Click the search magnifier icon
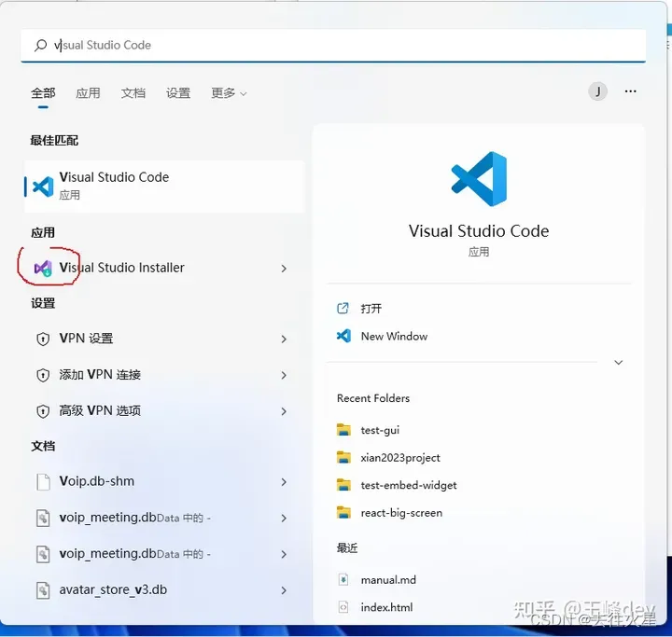This screenshot has height=637, width=672. click(x=40, y=45)
